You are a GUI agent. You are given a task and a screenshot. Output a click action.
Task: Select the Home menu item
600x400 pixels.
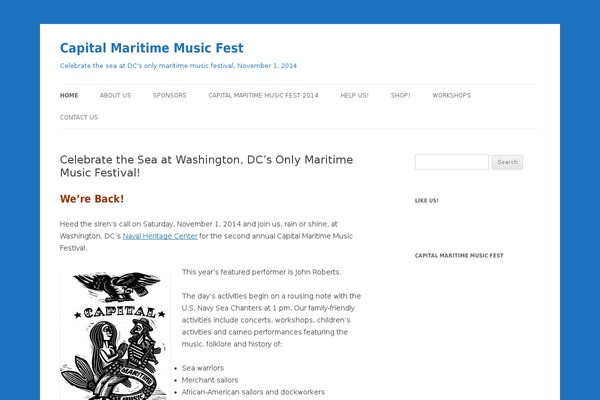pos(69,95)
